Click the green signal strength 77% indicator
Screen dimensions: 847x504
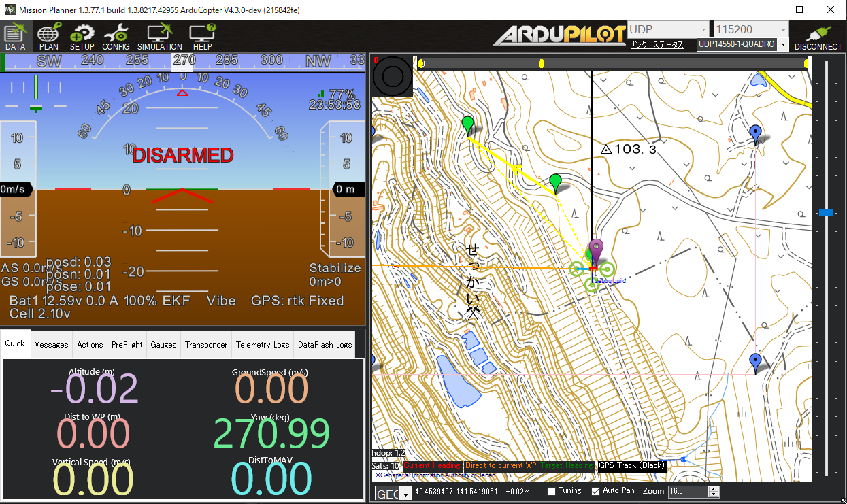coord(337,94)
